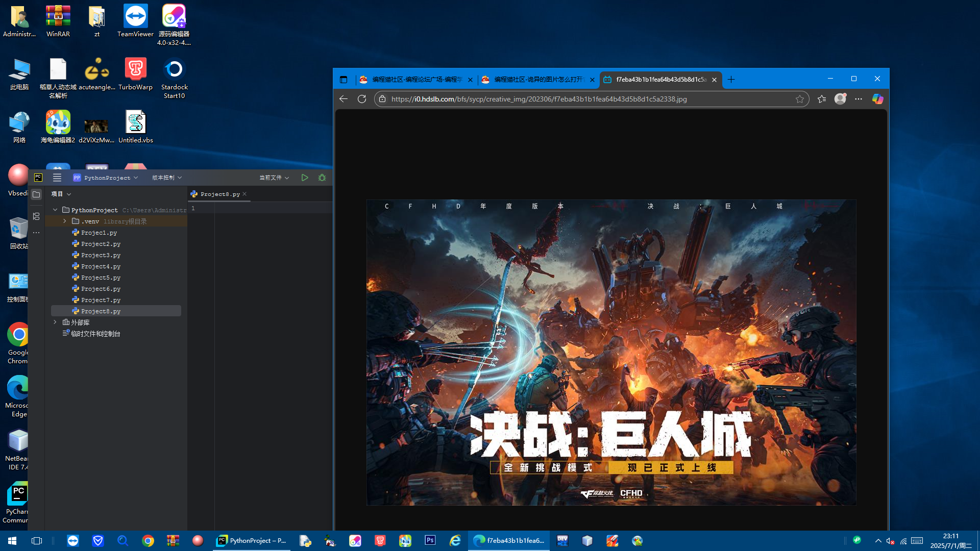Open Edge Settings and more menu
The height and width of the screenshot is (551, 980).
(859, 99)
